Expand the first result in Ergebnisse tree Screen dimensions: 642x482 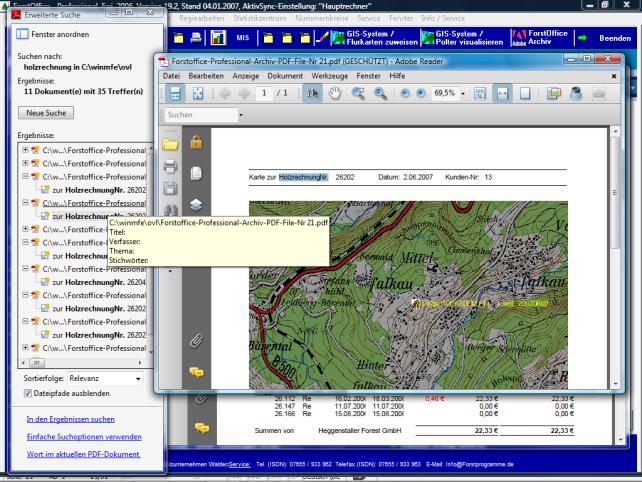(x=25, y=150)
